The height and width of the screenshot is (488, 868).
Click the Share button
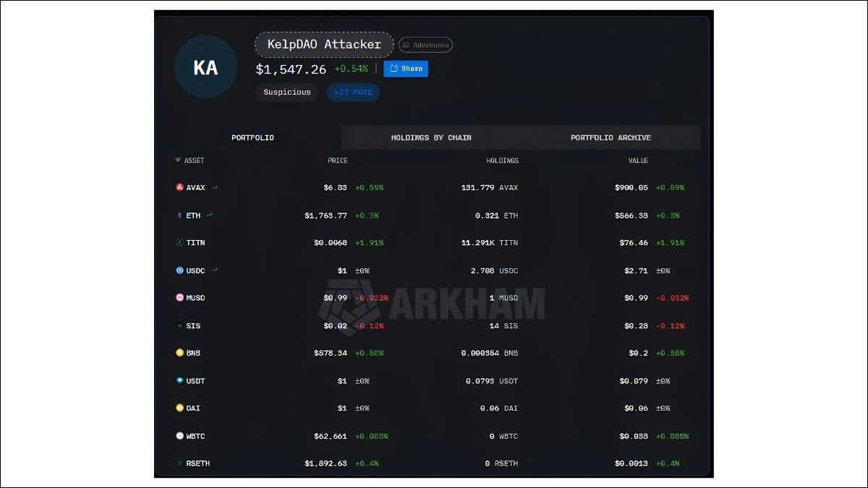406,69
